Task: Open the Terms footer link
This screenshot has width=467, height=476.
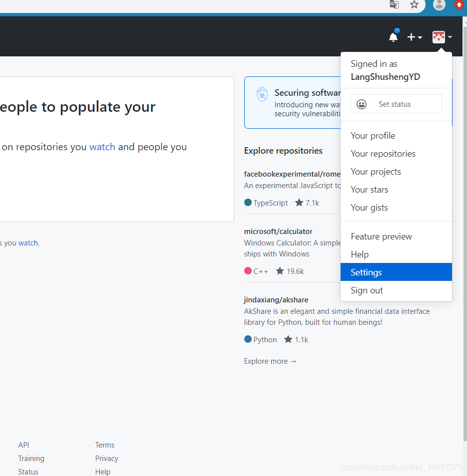Action: tap(105, 445)
